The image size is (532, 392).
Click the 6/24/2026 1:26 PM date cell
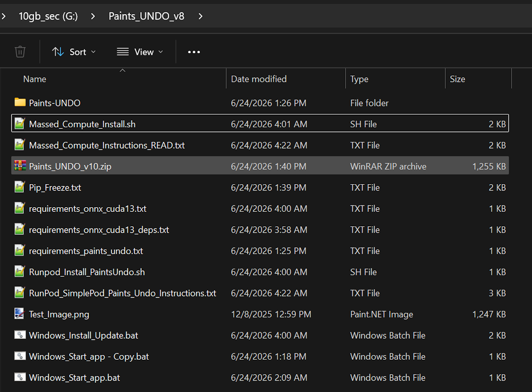[268, 103]
